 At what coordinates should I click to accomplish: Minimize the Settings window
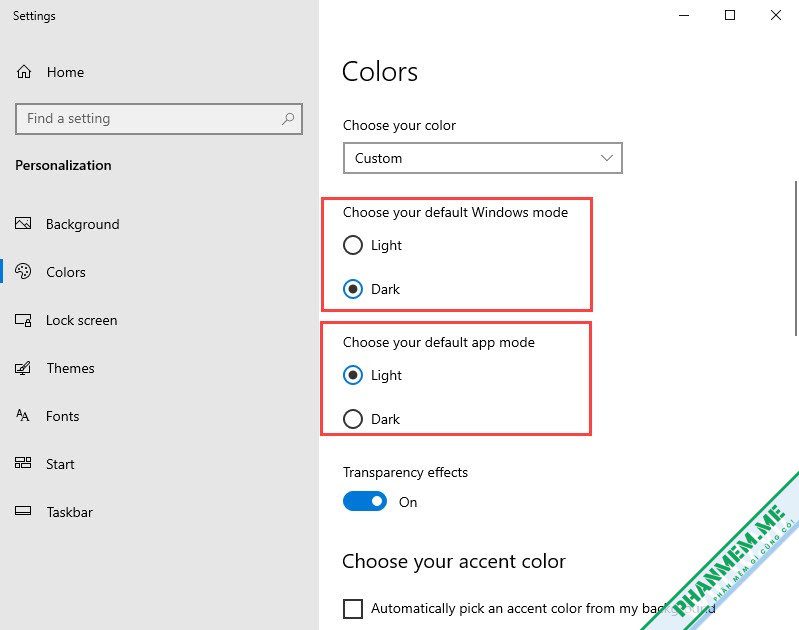[x=684, y=15]
